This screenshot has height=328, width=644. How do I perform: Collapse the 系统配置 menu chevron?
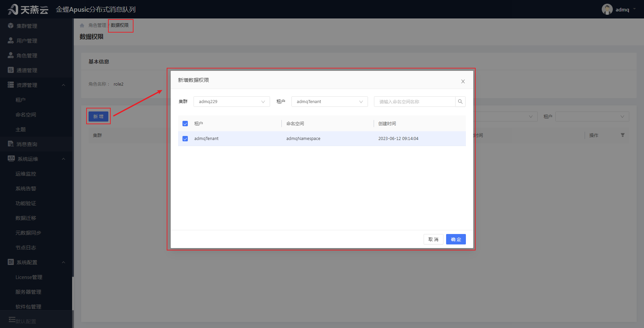pyautogui.click(x=63, y=262)
